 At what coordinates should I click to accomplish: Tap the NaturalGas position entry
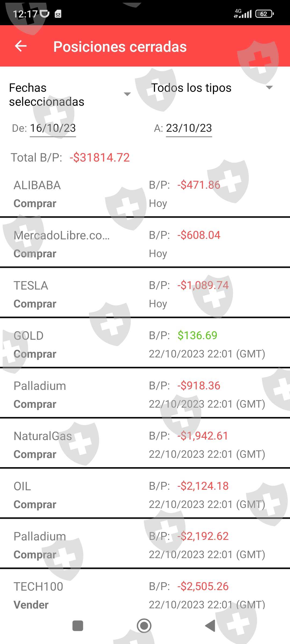point(145,445)
